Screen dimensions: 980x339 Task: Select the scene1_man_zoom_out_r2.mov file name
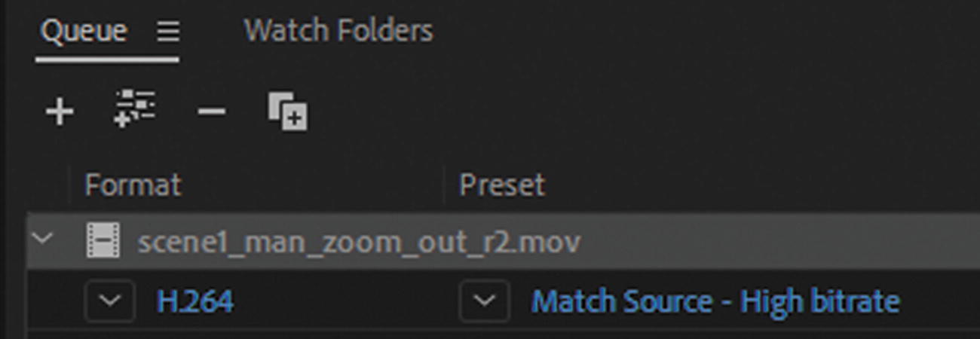pos(360,242)
